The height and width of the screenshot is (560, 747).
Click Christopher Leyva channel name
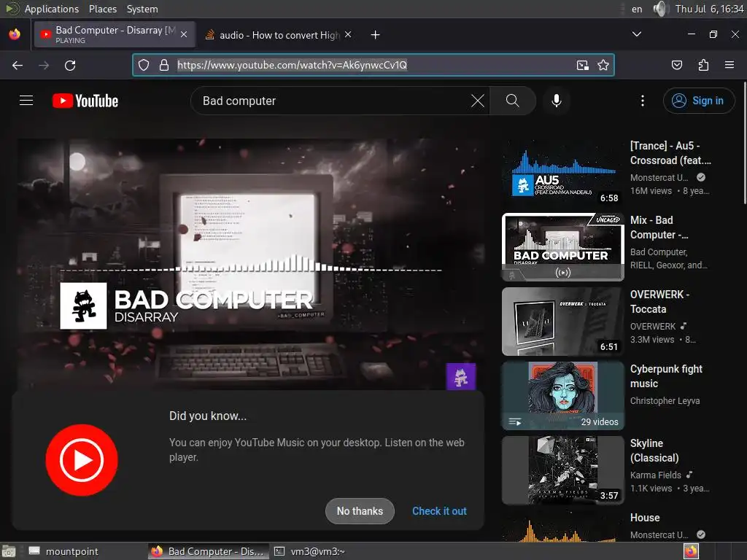665,401
